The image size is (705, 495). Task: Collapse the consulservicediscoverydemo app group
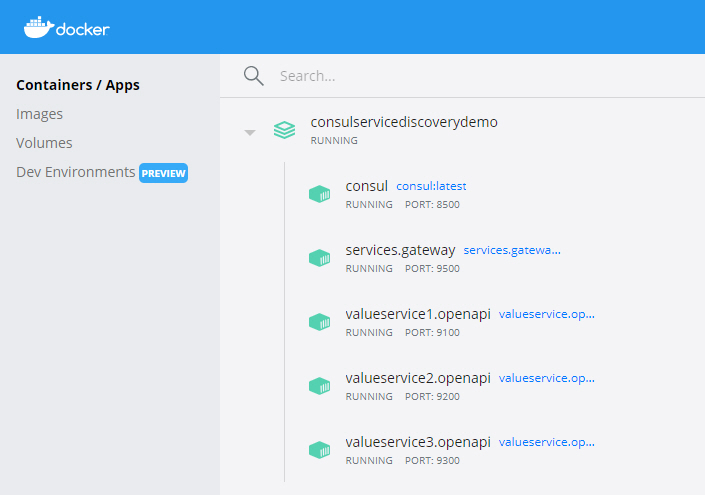250,132
